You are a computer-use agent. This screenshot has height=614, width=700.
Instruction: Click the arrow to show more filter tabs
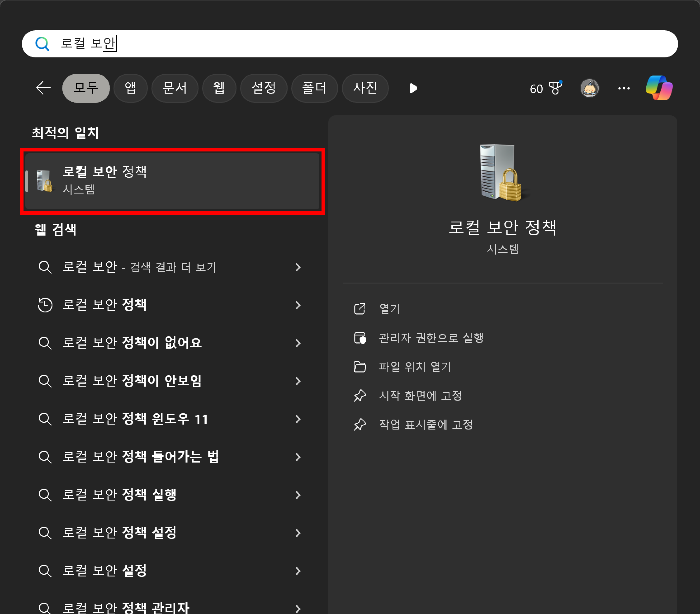click(x=413, y=88)
